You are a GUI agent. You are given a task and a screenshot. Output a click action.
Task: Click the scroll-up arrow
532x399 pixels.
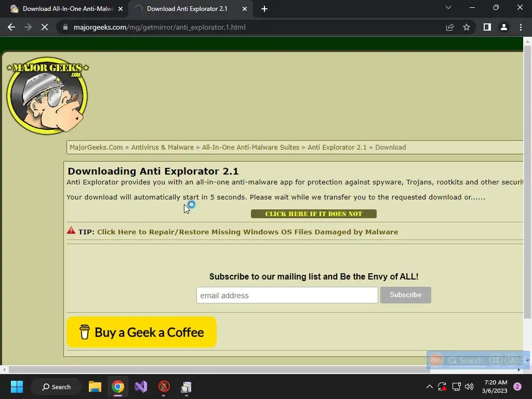pos(527,41)
